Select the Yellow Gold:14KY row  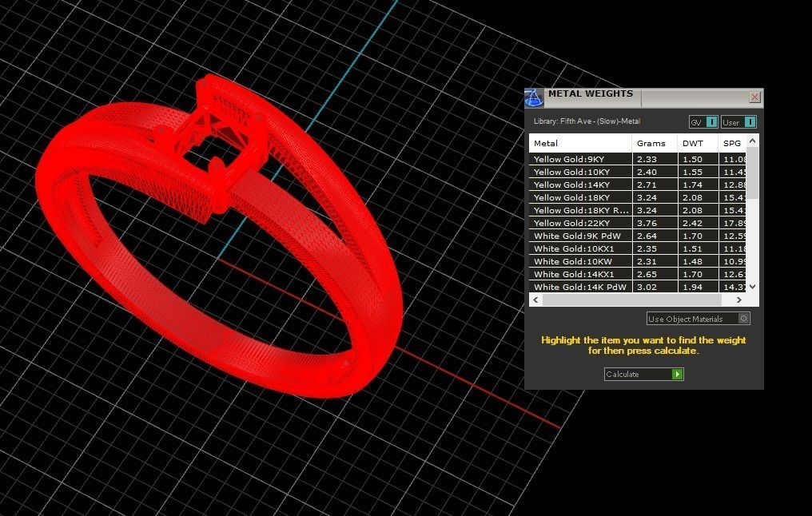click(x=638, y=185)
